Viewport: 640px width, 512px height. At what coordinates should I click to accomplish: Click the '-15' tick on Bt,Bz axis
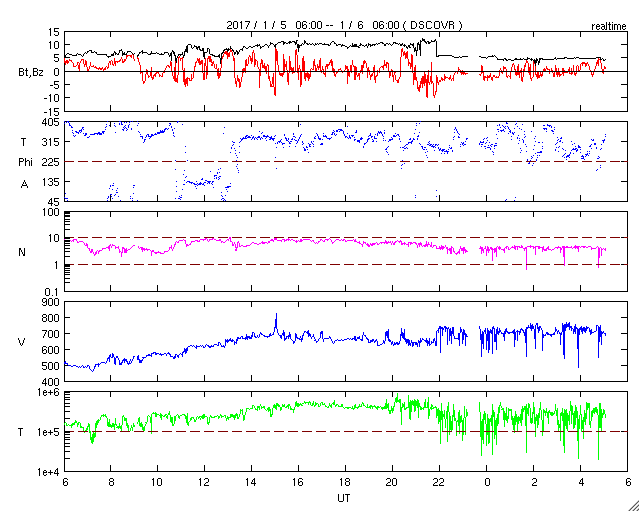click(x=52, y=111)
